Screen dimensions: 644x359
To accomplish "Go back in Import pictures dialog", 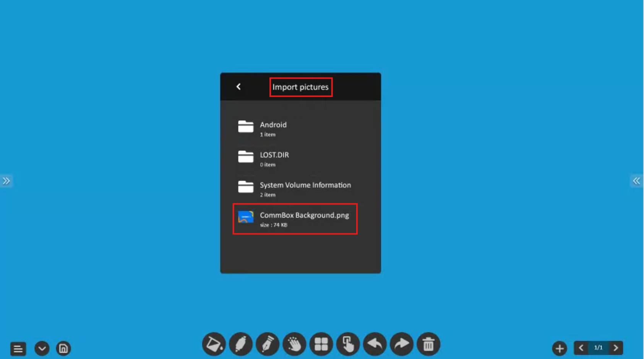I will tap(238, 87).
